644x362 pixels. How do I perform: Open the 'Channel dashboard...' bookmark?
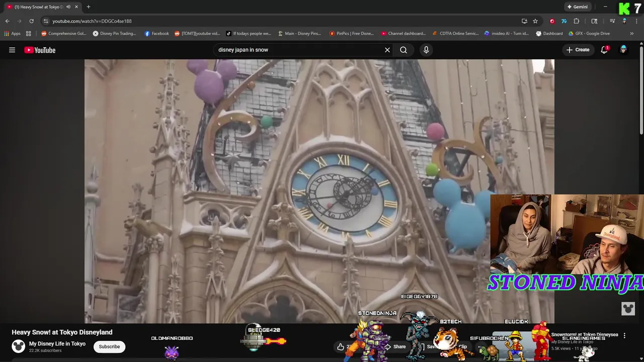(x=404, y=34)
